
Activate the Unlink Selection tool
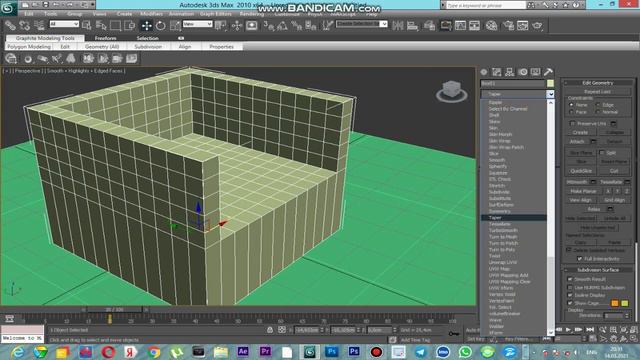tap(24, 26)
